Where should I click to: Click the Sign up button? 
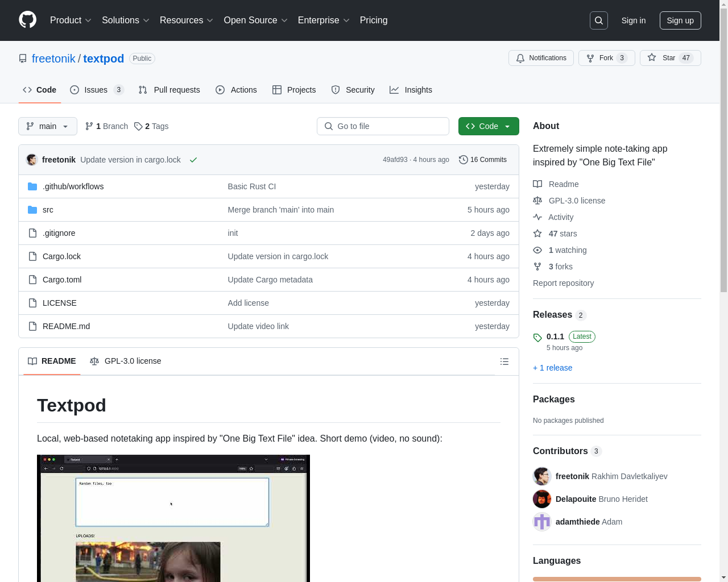tap(680, 20)
